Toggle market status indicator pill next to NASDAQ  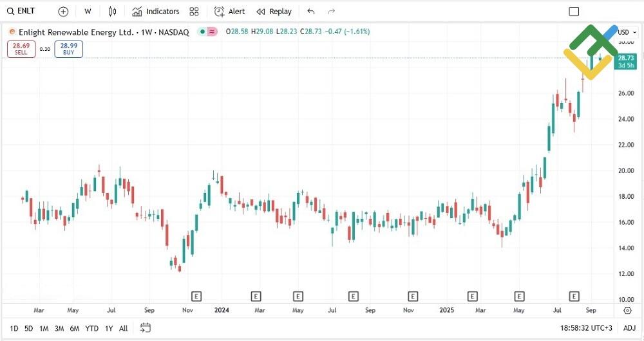coord(207,32)
